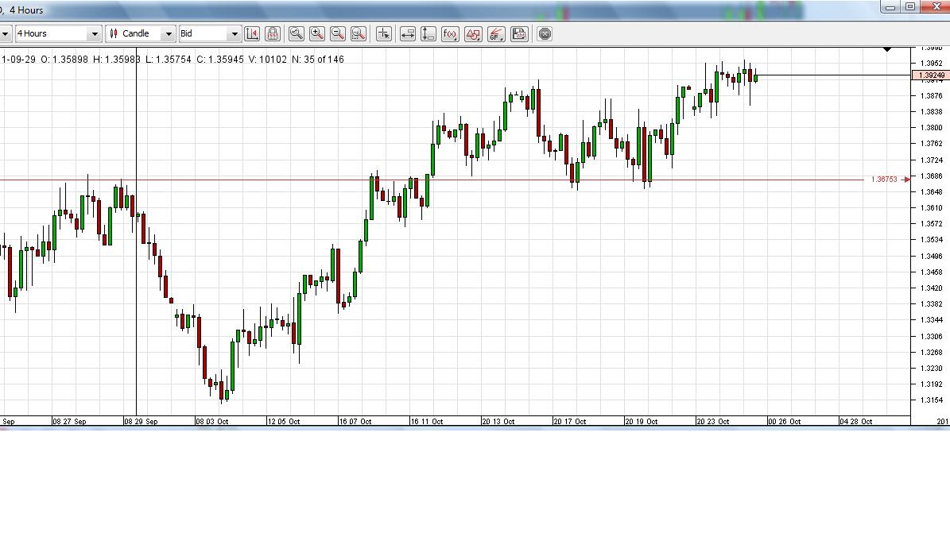Image resolution: width=950 pixels, height=560 pixels.
Task: Activate the crosshair cursor tool
Action: click(x=383, y=34)
